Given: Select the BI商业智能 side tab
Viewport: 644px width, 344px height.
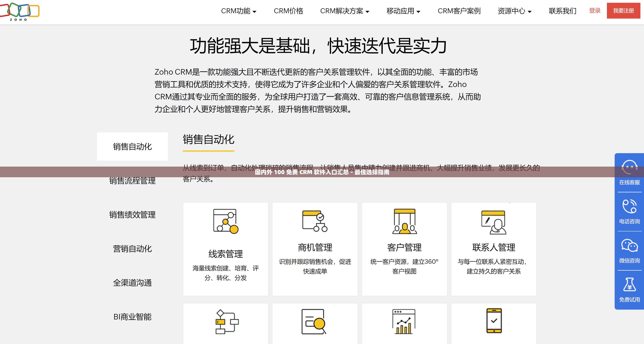Looking at the screenshot, I should 132,317.
